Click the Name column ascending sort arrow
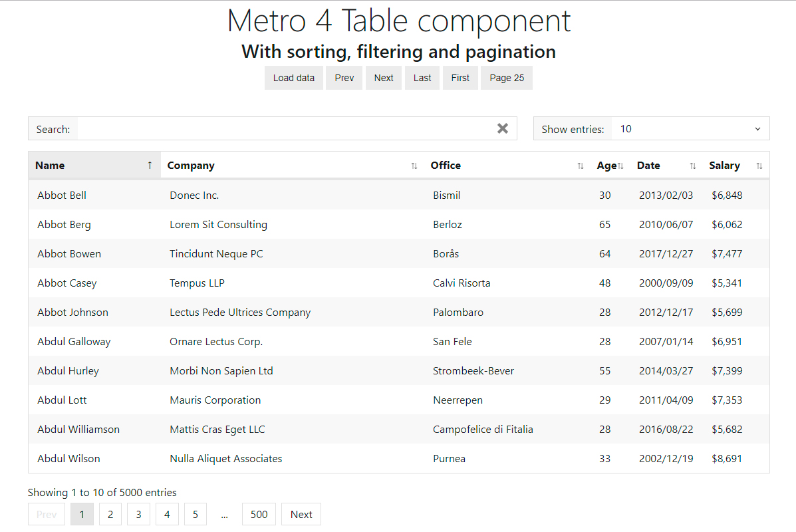 [x=150, y=166]
